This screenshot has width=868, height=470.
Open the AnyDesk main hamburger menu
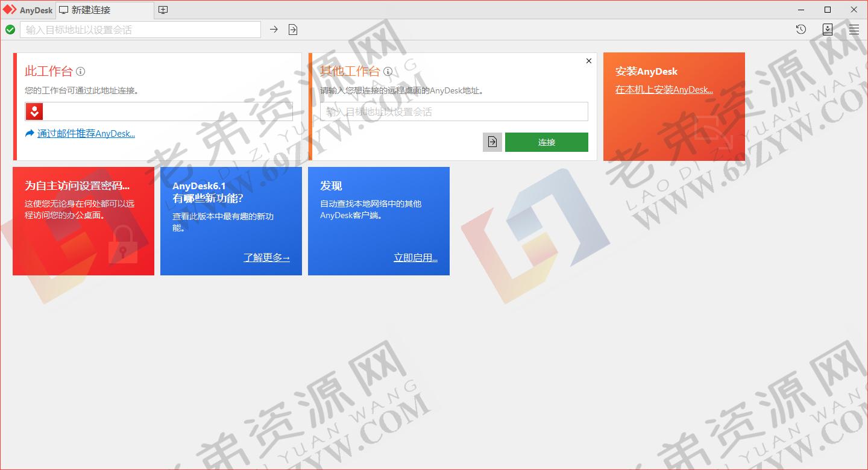[x=854, y=29]
